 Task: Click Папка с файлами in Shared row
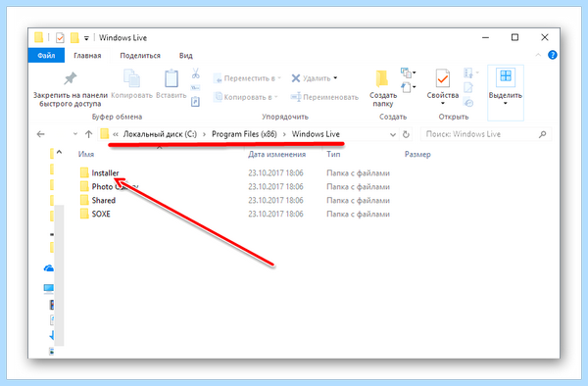358,201
